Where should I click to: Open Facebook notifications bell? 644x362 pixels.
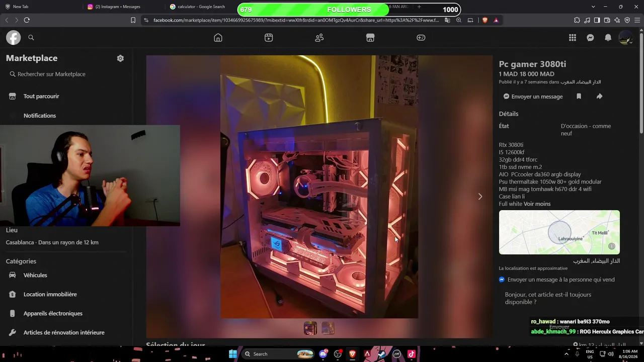tap(608, 38)
